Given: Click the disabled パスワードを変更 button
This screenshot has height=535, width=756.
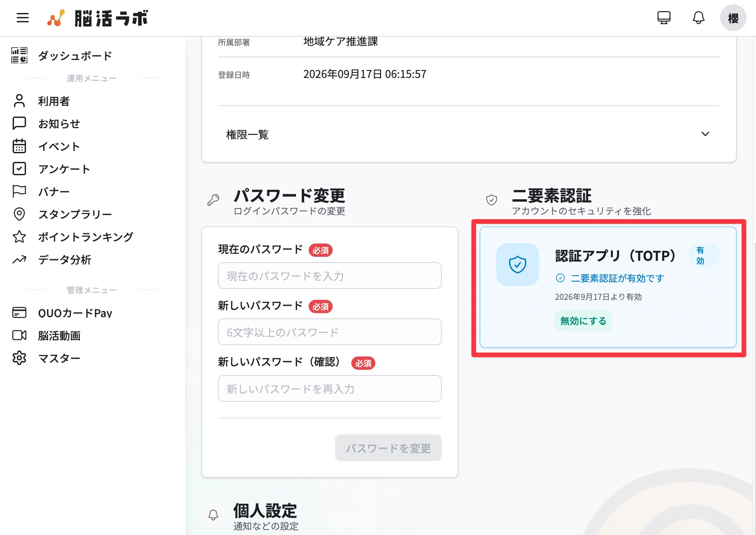Looking at the screenshot, I should click(x=388, y=448).
